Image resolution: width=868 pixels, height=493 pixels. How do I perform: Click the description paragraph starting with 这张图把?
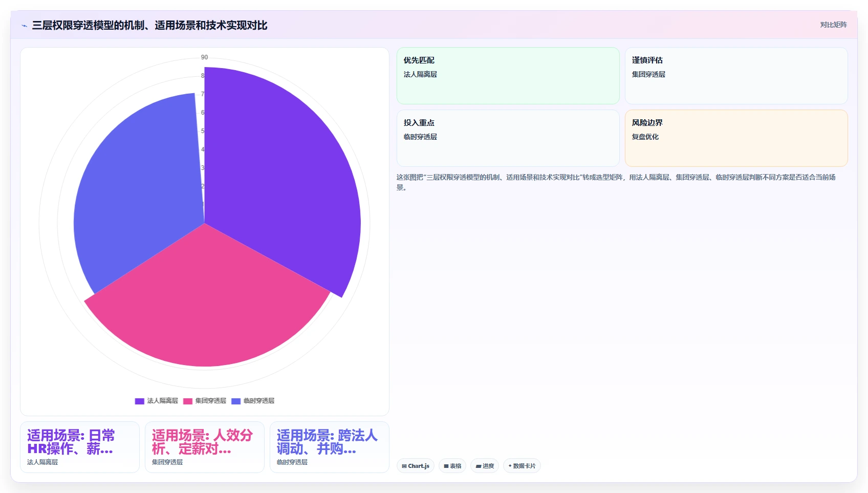tap(616, 182)
